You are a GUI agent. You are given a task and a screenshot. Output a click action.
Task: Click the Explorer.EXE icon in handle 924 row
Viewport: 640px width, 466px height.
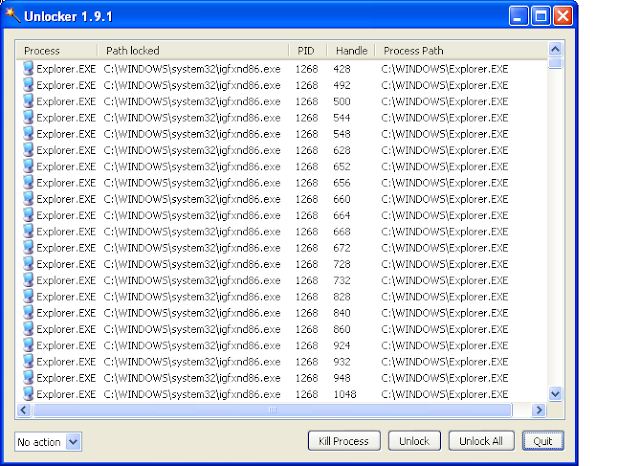coord(28,345)
